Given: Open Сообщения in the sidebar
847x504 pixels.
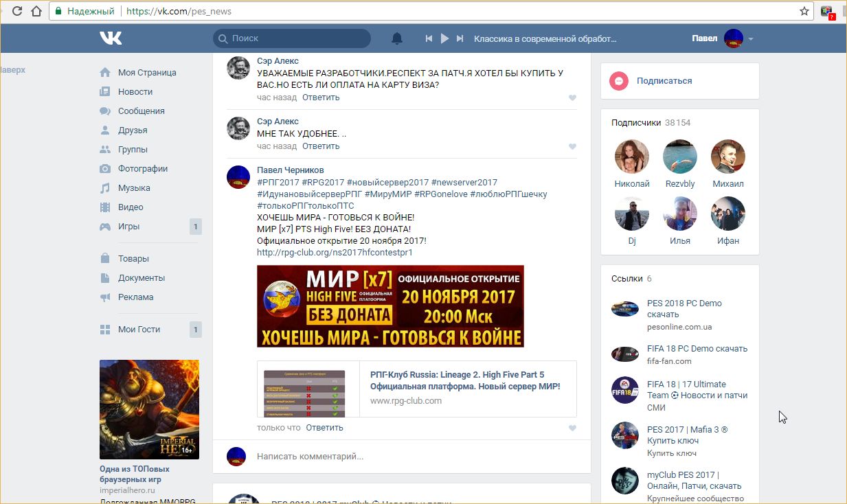Looking at the screenshot, I should (142, 111).
